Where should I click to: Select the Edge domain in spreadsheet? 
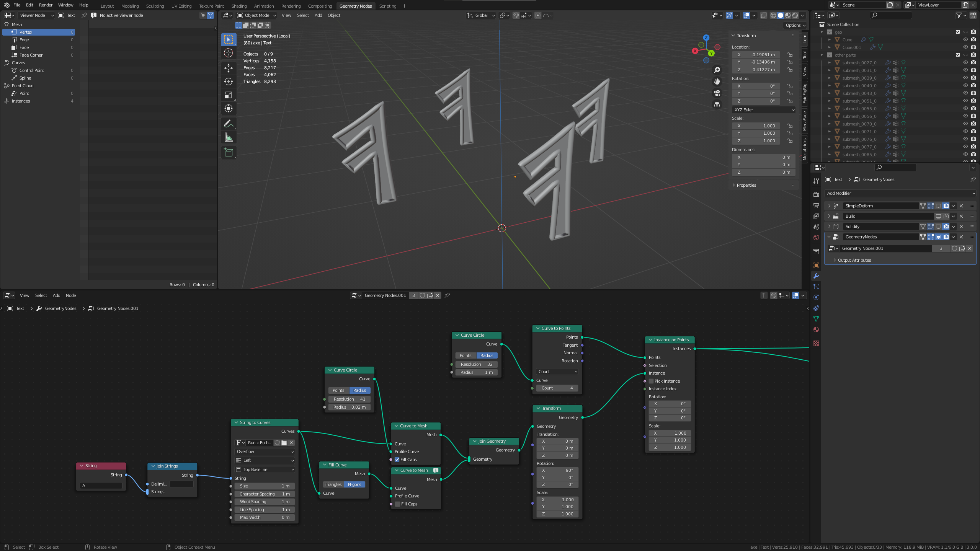point(24,40)
